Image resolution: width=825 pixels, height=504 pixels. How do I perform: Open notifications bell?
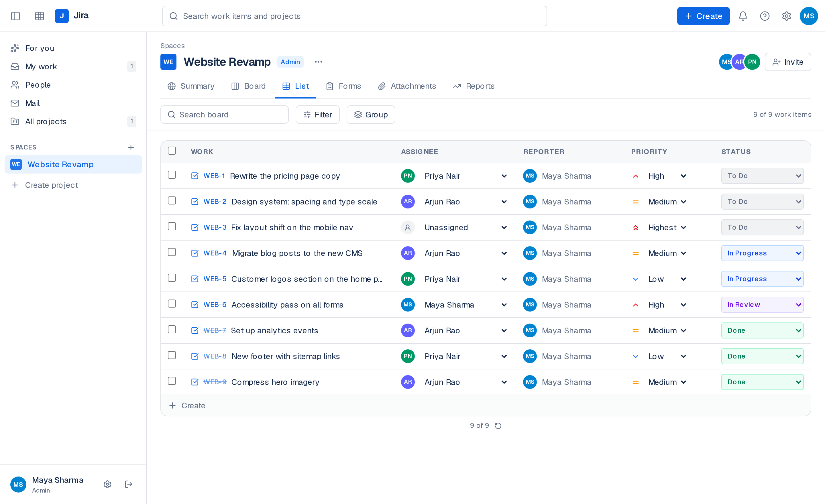(743, 16)
